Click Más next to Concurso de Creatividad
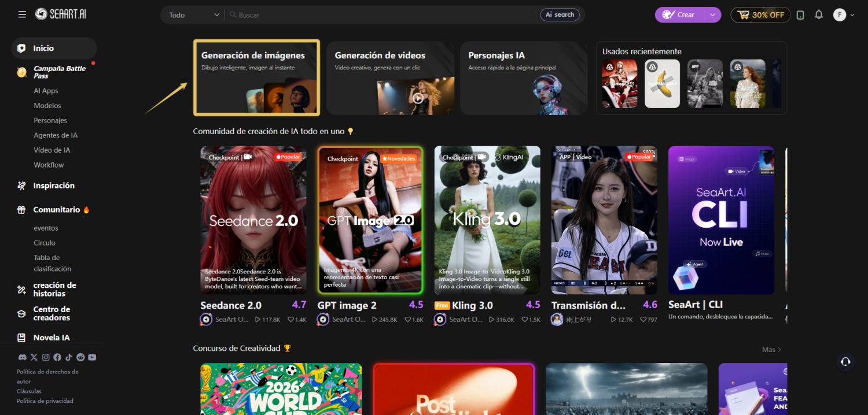The height and width of the screenshot is (415, 868). [771, 350]
